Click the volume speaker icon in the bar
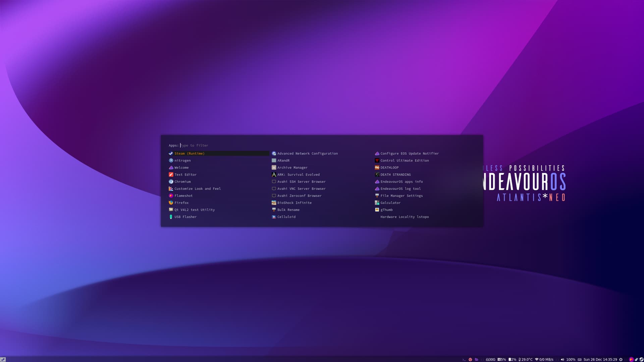 pos(562,360)
